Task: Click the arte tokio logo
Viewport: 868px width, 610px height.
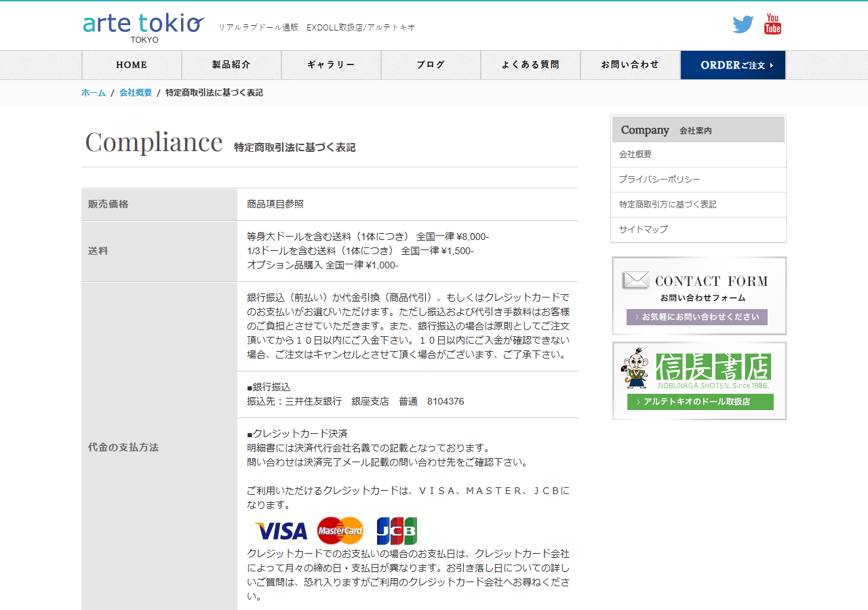Action: [x=144, y=27]
